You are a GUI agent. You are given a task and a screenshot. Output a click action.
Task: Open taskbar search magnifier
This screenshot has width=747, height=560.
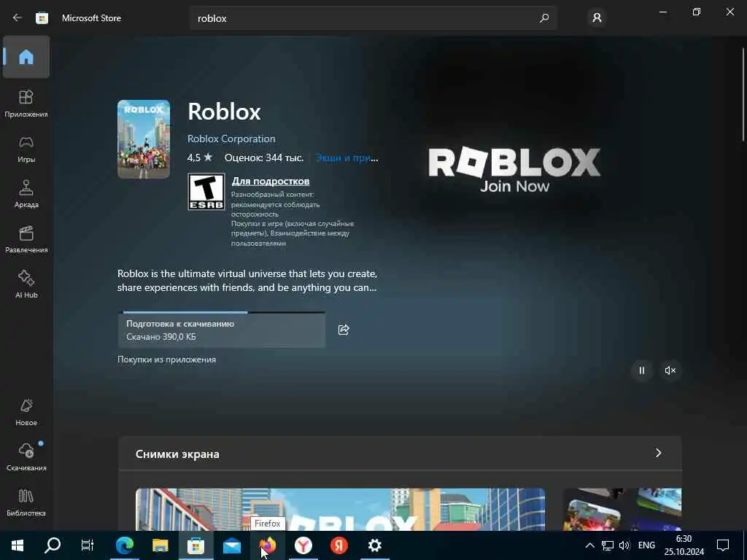point(53,545)
